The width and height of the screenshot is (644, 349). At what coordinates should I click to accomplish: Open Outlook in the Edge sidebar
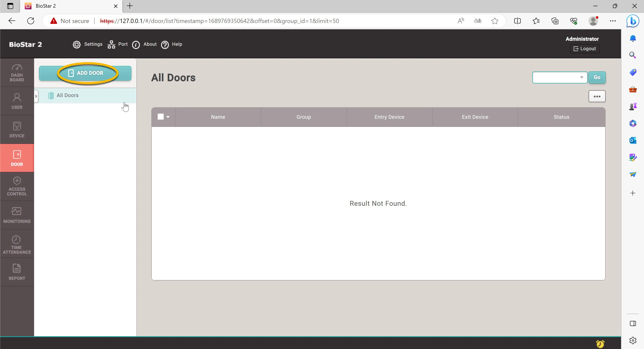pyautogui.click(x=633, y=140)
